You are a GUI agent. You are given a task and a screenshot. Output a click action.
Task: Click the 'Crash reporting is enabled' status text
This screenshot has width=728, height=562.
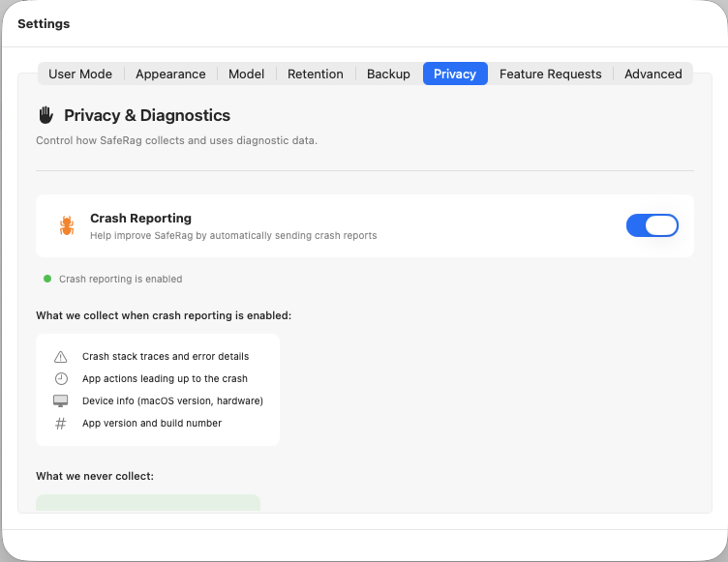121,279
